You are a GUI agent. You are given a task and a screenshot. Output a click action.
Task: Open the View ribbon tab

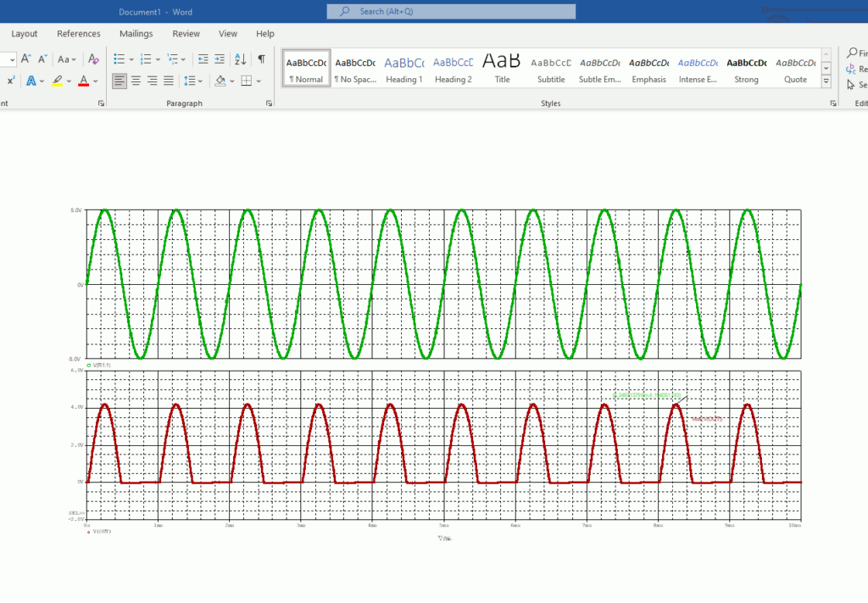227,34
